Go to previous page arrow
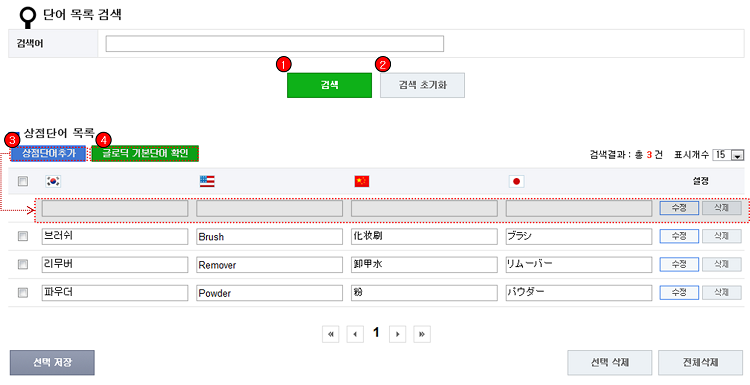The width and height of the screenshot is (750, 385). [355, 334]
